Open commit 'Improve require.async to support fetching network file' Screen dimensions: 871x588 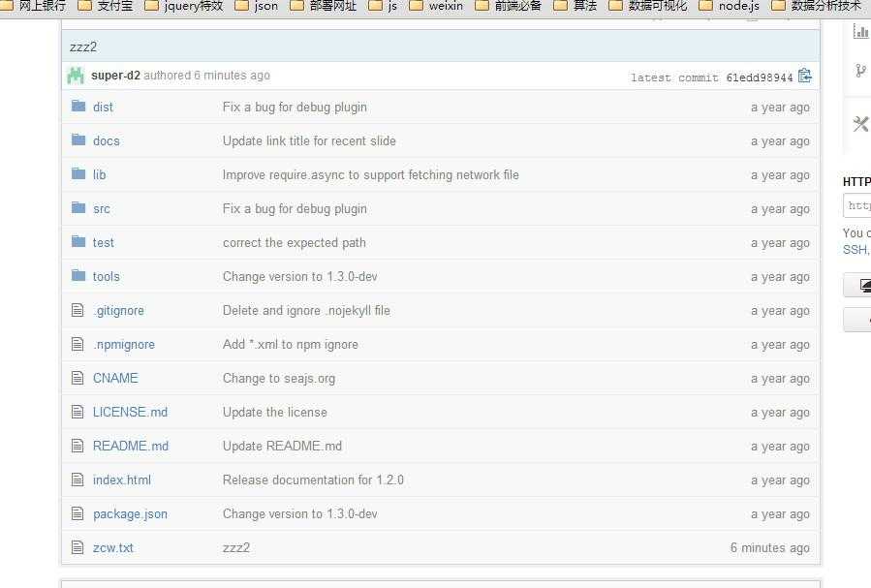tap(370, 175)
